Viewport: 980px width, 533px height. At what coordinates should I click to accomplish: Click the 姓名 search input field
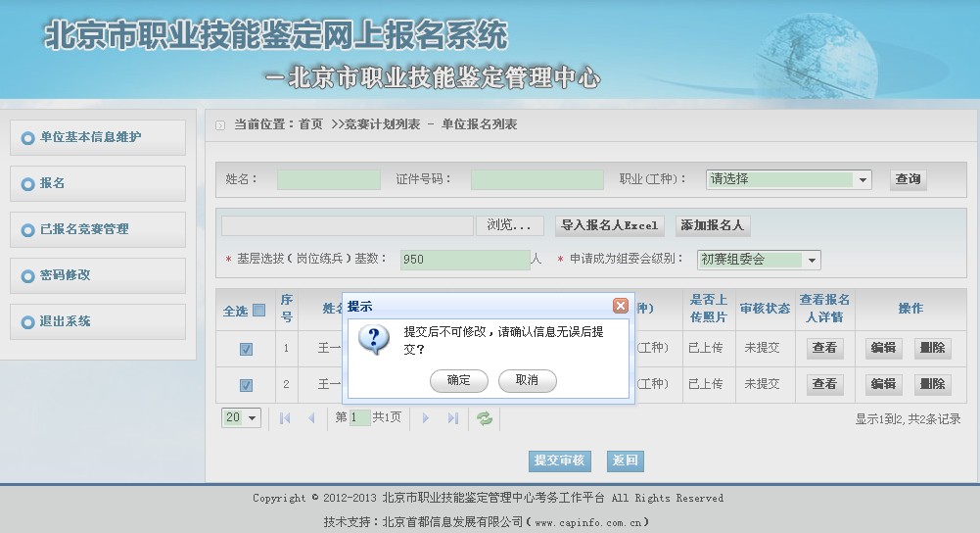(x=328, y=180)
